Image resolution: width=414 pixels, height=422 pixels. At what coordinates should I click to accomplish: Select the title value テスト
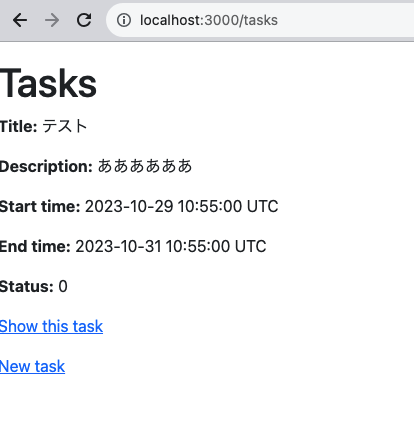click(65, 126)
